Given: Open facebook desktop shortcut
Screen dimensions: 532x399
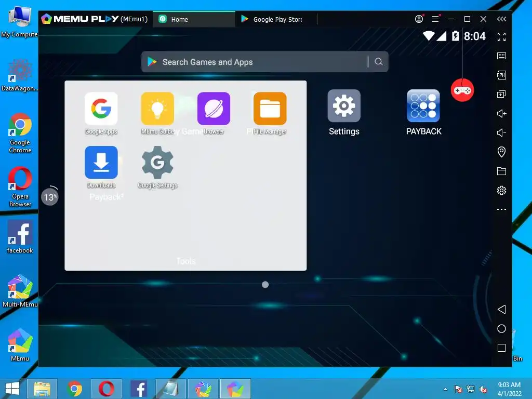Looking at the screenshot, I should (x=20, y=237).
